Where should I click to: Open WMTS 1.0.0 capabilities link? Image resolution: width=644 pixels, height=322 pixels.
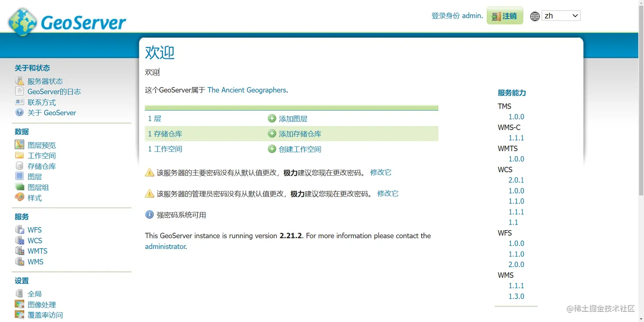(516, 159)
